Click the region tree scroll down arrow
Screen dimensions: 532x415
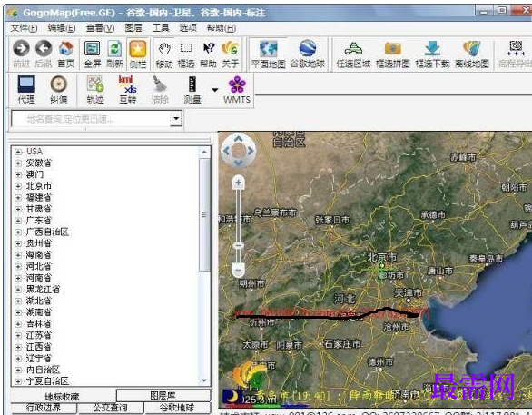pos(204,380)
